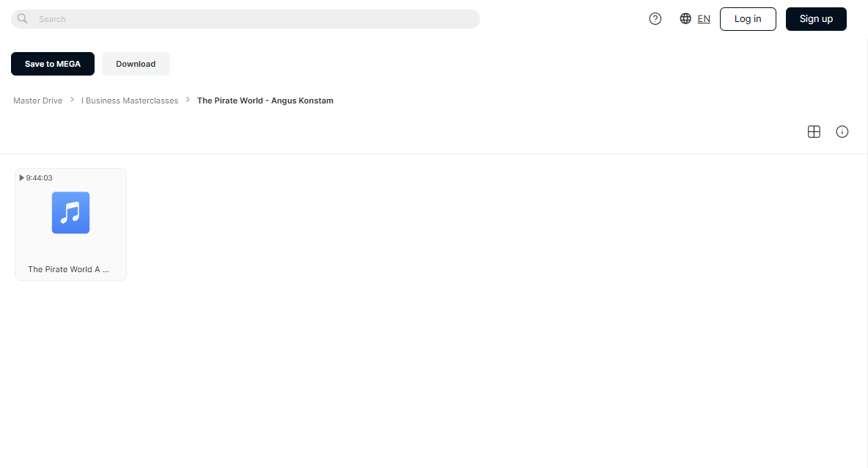Switch to grid view icon
The height and width of the screenshot is (468, 868).
[814, 132]
